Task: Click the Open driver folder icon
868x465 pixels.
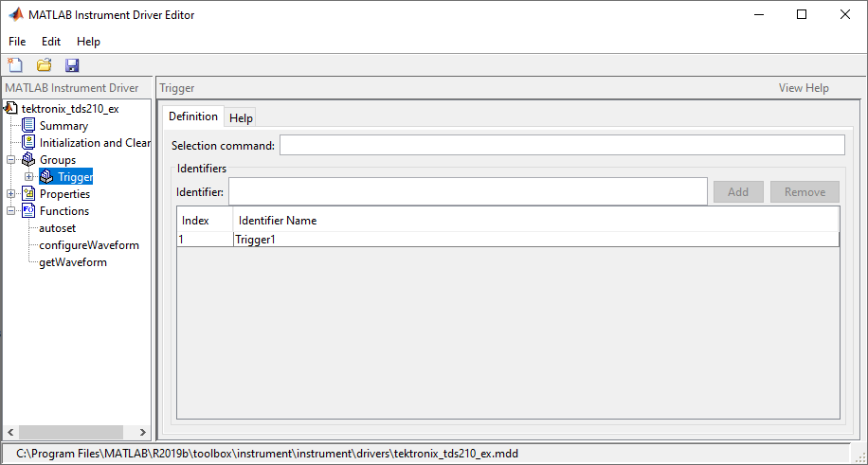Action: click(x=44, y=65)
